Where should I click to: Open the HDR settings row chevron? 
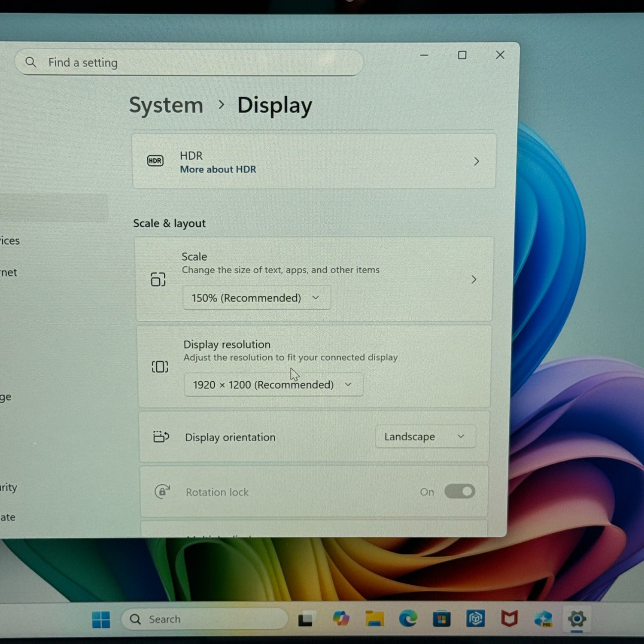(x=476, y=161)
